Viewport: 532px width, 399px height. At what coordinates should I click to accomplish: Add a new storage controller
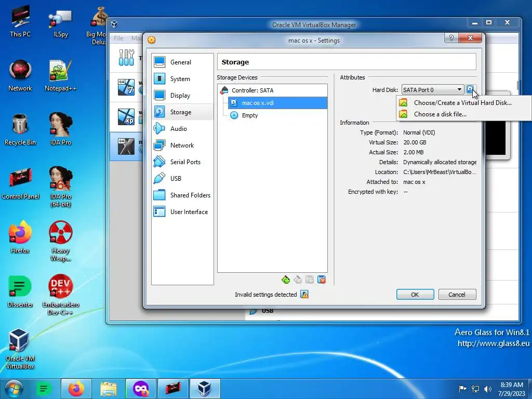(x=286, y=280)
